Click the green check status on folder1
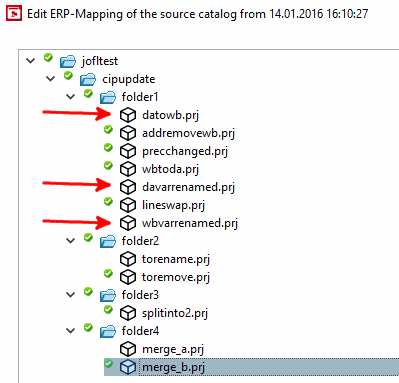 click(x=88, y=93)
